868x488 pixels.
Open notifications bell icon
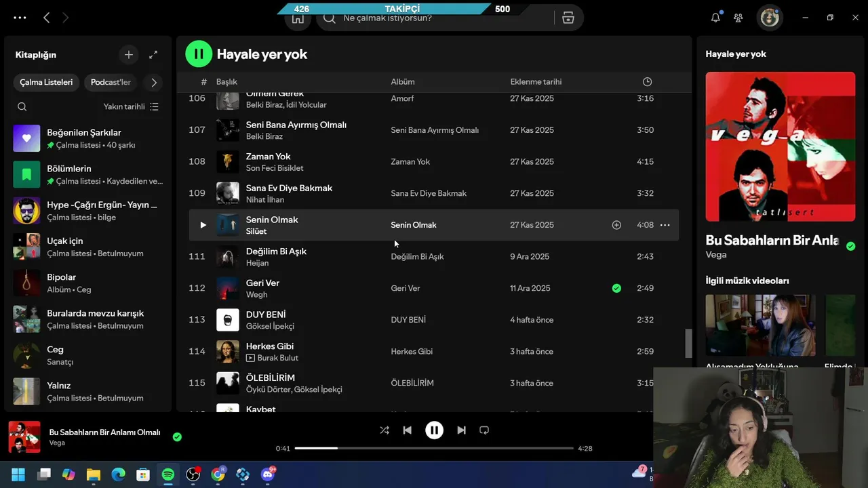715,18
